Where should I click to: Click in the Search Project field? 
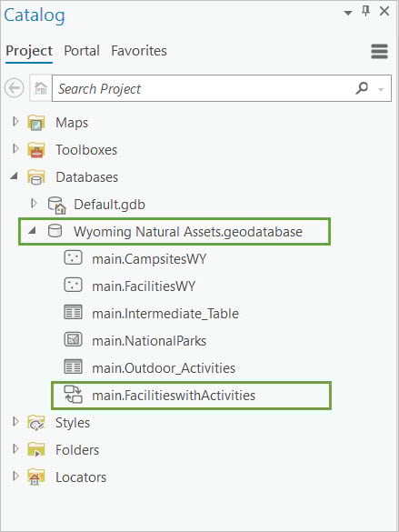[x=204, y=88]
